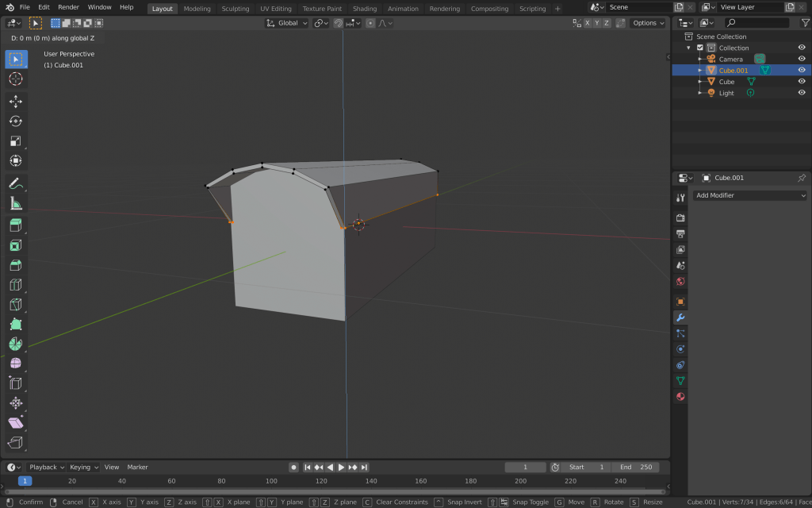This screenshot has height=508, width=812.
Task: Activate the Cursor tool
Action: pyautogui.click(x=16, y=79)
